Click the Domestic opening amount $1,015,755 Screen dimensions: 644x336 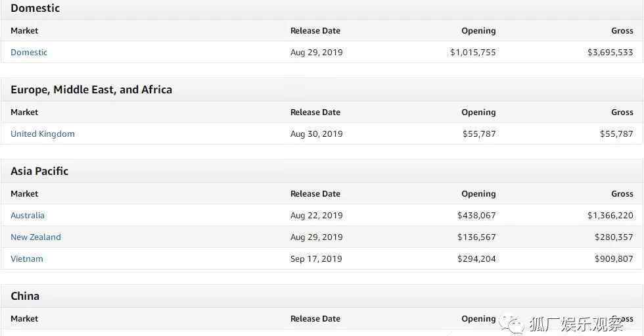(472, 53)
